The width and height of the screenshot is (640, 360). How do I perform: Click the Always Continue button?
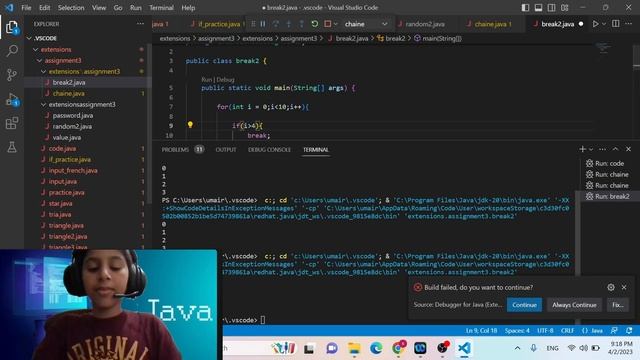574,305
